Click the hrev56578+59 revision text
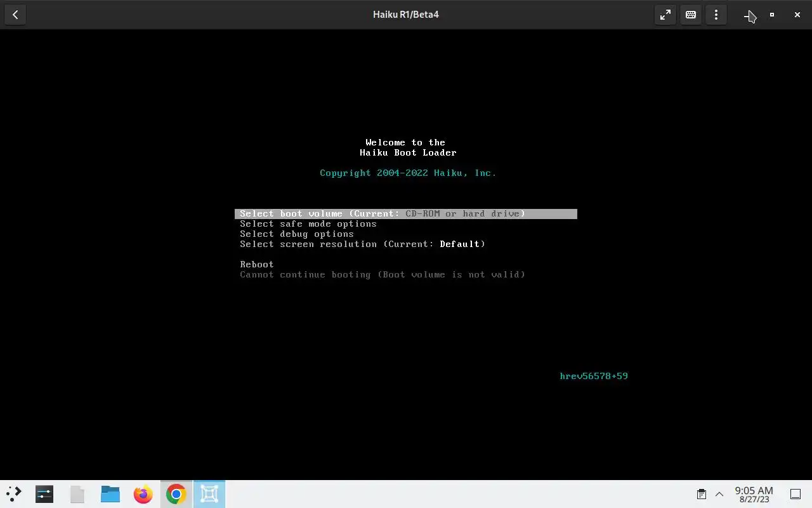The image size is (812, 508). pyautogui.click(x=594, y=377)
